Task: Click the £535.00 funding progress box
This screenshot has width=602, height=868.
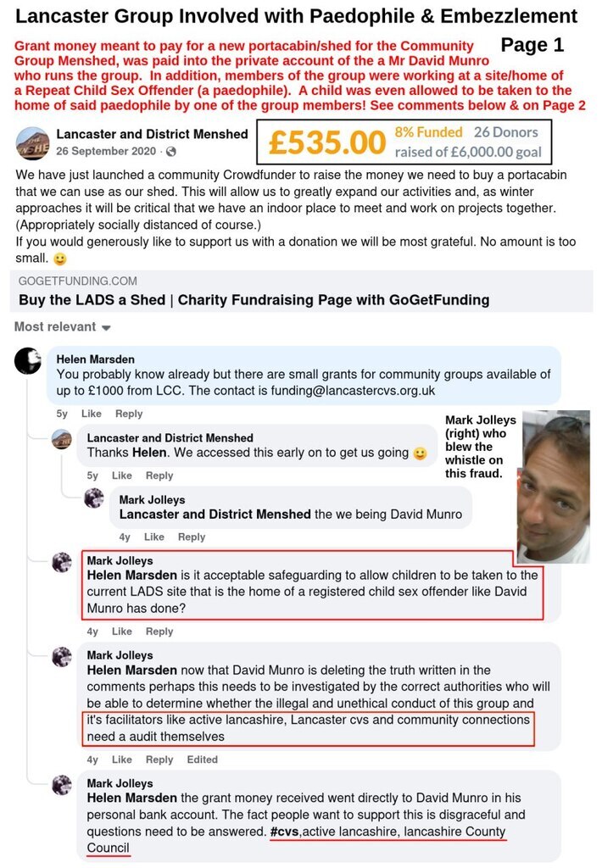Action: (404, 142)
